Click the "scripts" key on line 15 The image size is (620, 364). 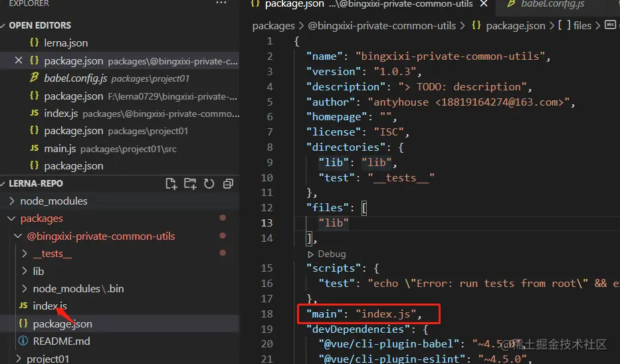[334, 268]
